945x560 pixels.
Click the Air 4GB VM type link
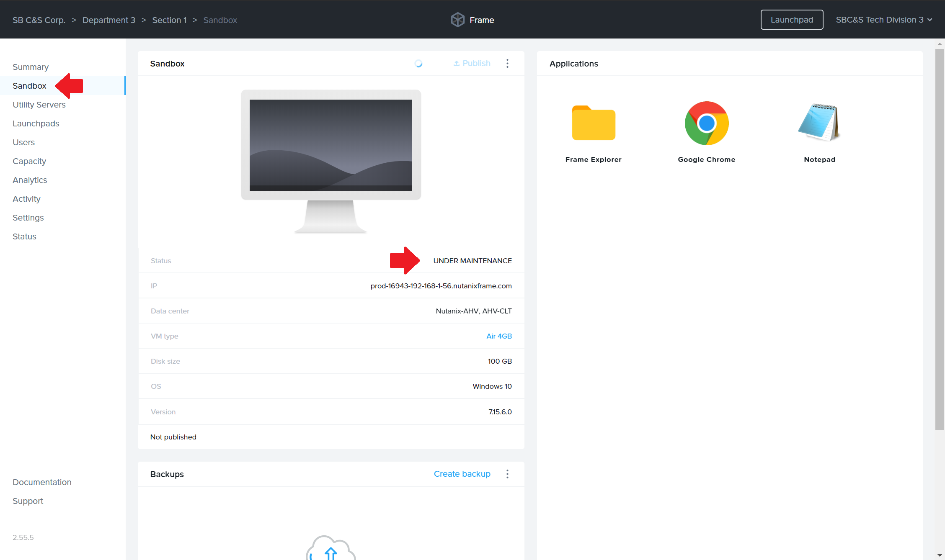499,336
